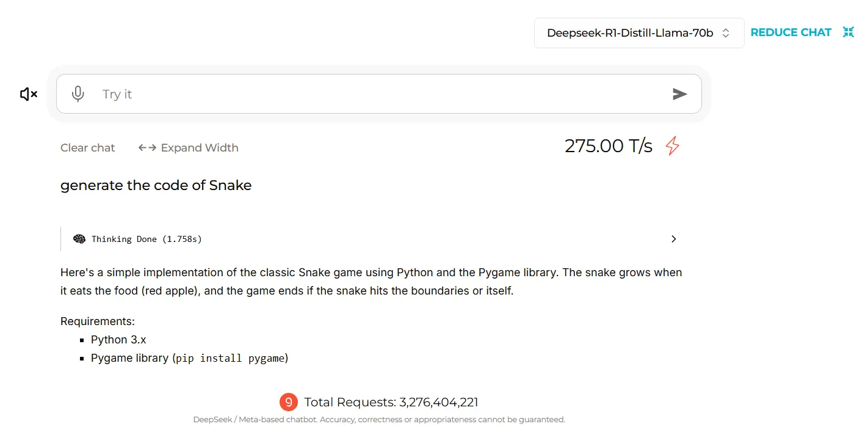
Task: Click the Total Requests counter text
Action: tap(391, 402)
